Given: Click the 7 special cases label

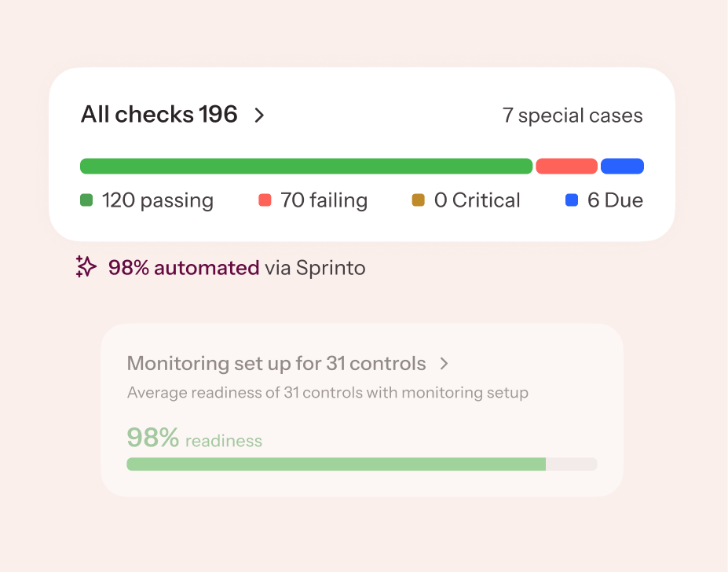Looking at the screenshot, I should [x=573, y=115].
